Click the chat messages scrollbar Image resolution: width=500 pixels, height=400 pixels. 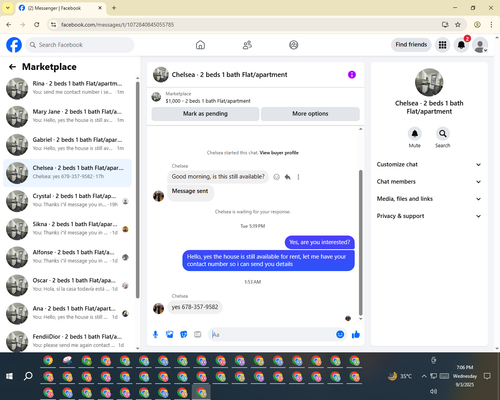360,243
